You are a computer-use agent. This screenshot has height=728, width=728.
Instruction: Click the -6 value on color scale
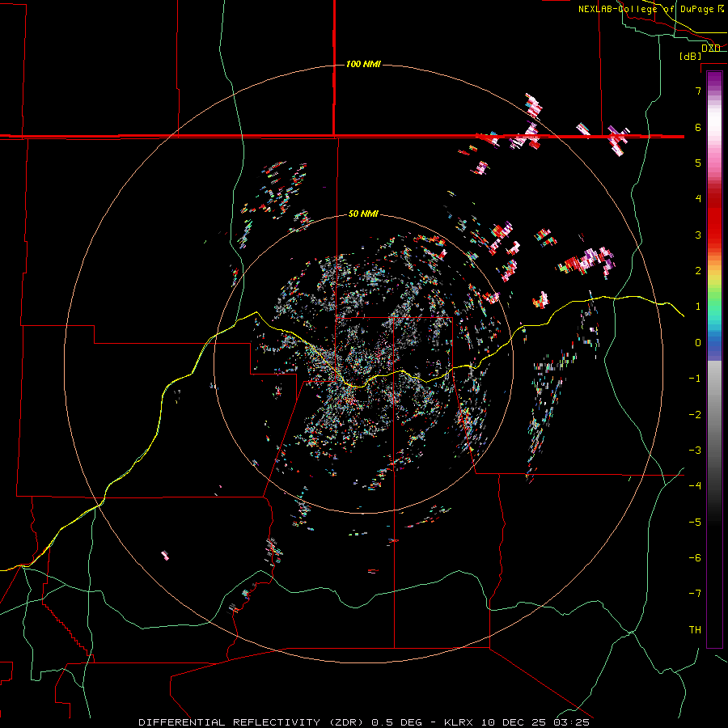pyautogui.click(x=695, y=558)
